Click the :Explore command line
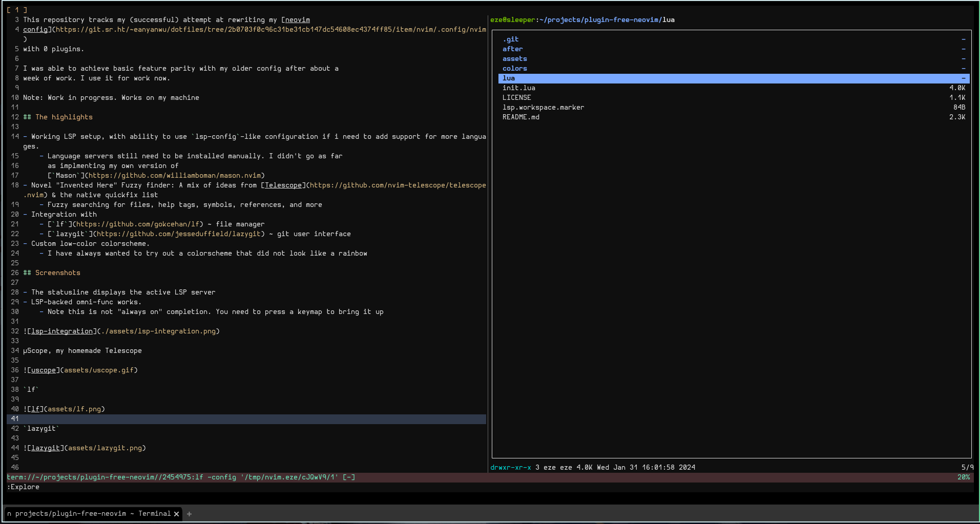The image size is (980, 524). (x=24, y=487)
